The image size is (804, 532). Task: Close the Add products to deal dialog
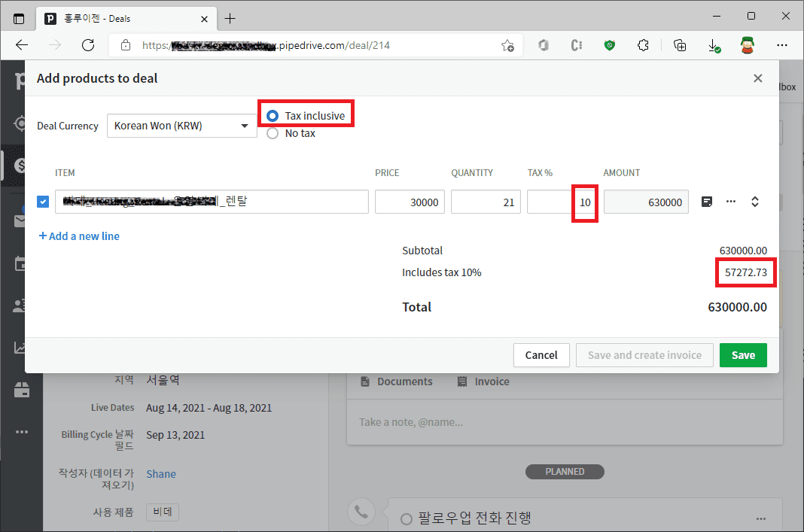coord(758,78)
